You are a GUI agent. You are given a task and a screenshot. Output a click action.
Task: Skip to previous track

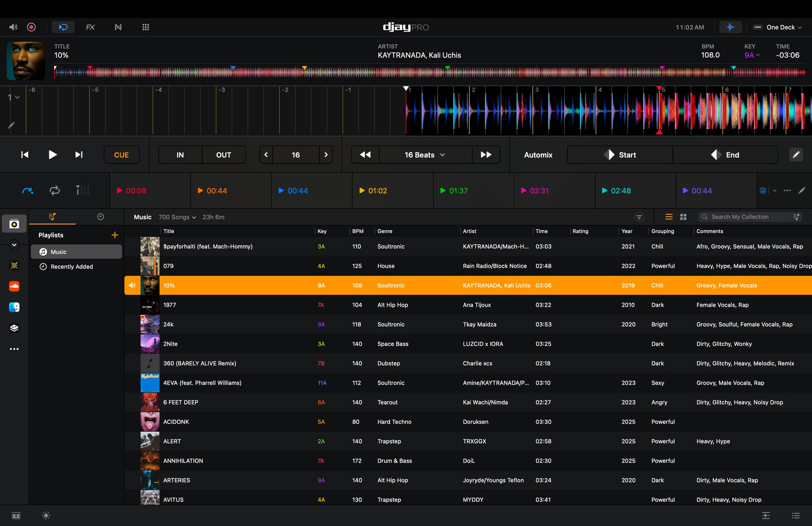click(25, 155)
